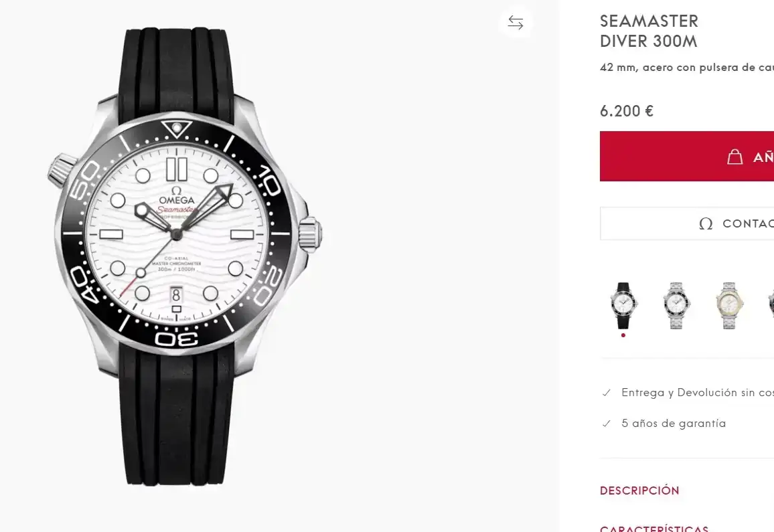
Task: Click the red dot under selected variant
Action: pos(623,335)
